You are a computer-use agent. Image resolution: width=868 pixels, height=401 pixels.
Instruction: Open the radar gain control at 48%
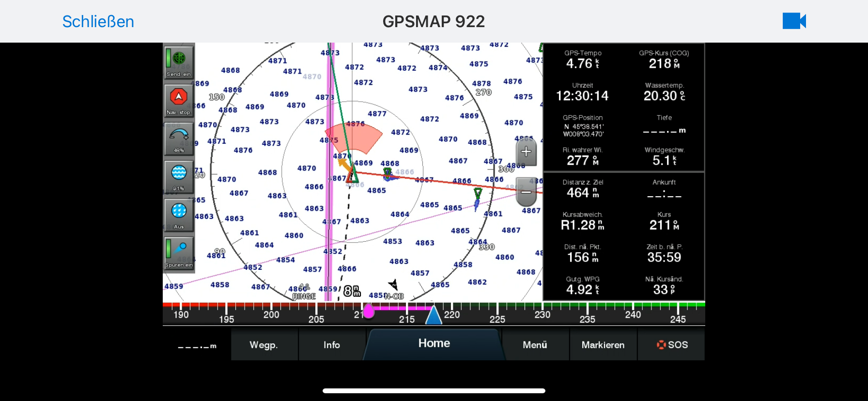[x=179, y=139]
